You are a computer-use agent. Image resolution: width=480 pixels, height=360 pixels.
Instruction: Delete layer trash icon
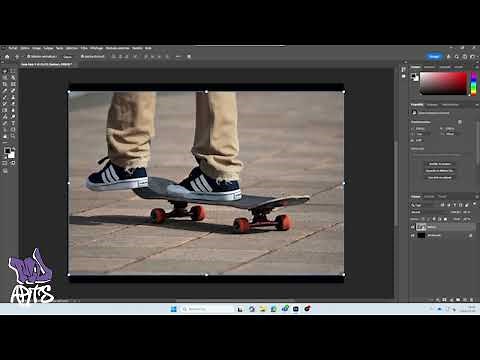[472, 300]
